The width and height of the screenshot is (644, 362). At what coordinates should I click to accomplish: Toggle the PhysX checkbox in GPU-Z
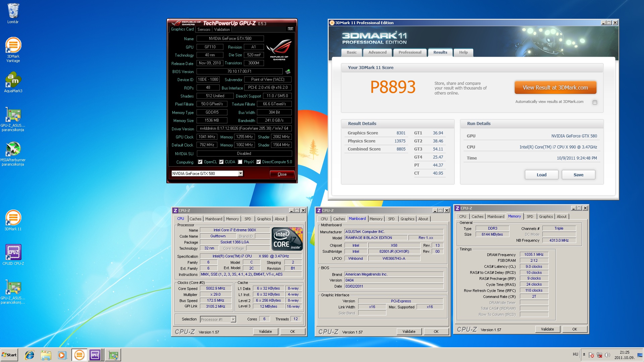point(240,162)
